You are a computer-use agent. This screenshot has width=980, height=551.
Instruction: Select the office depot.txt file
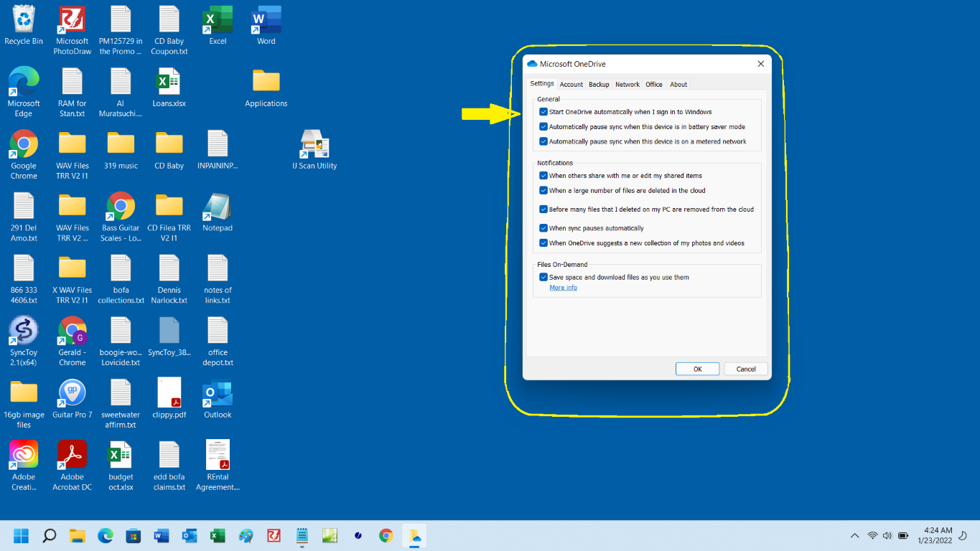tap(218, 342)
